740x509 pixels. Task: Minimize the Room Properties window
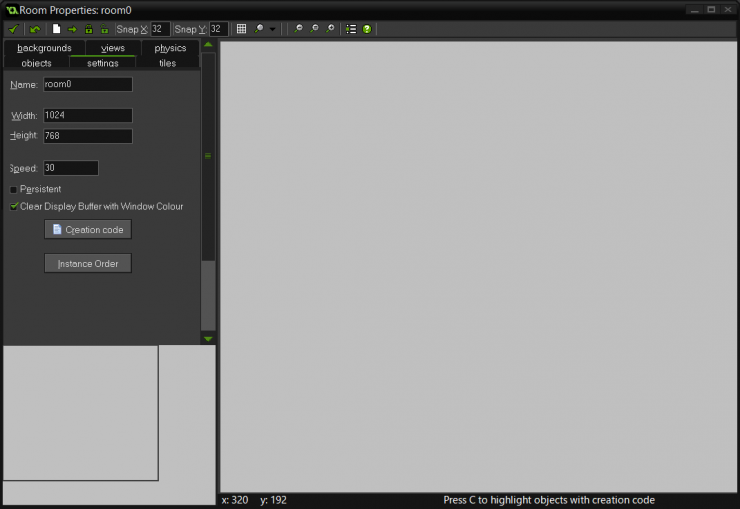695,10
